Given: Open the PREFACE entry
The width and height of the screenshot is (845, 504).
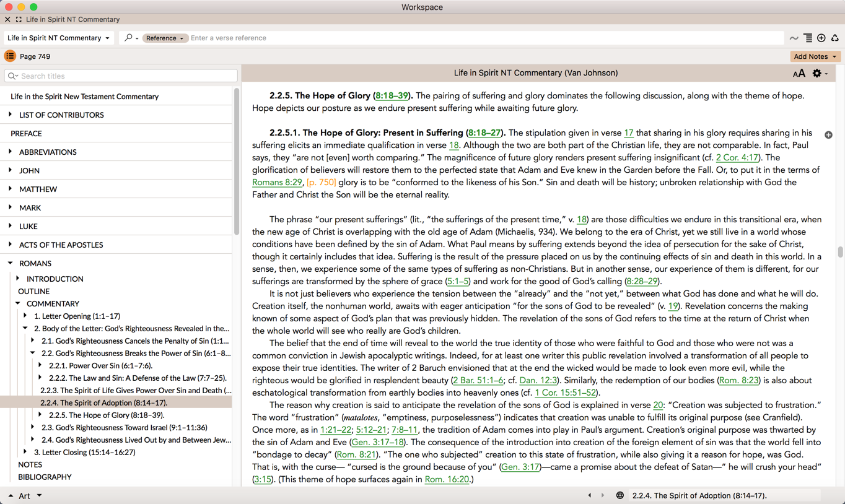Looking at the screenshot, I should click(26, 134).
